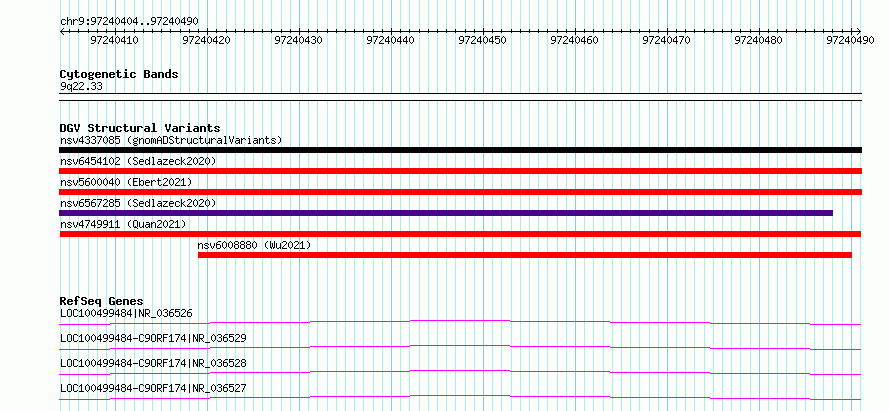Open variant nsv4749911 (Quan2021) label
The width and height of the screenshot is (890, 411).
click(123, 224)
